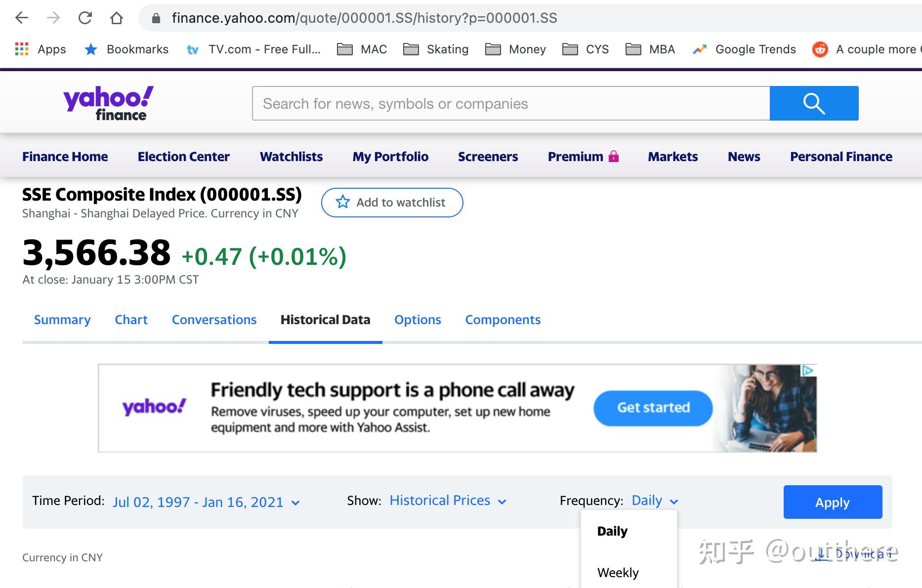Toggle the Frequency Daily dropdown
The height and width of the screenshot is (588, 922).
655,501
